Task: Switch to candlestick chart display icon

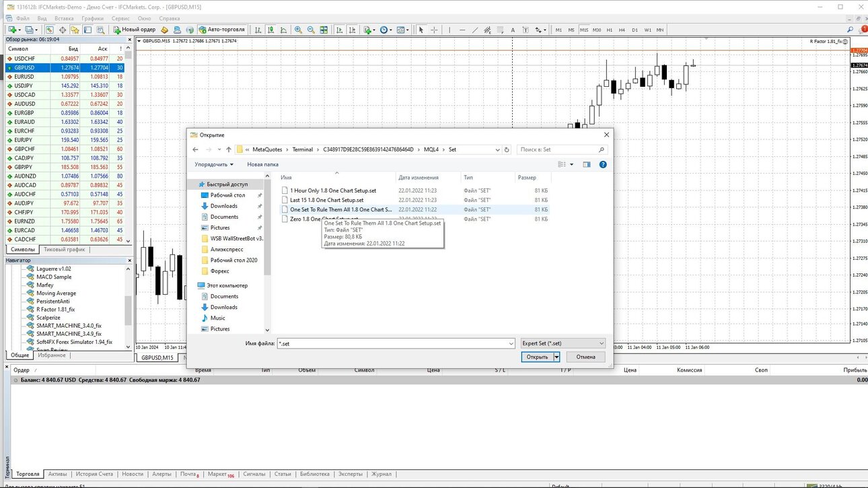Action: (270, 30)
